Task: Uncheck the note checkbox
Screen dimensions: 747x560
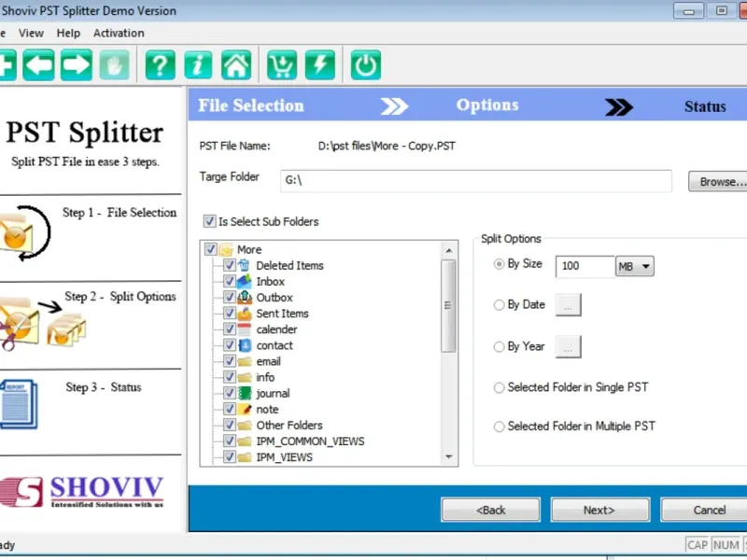Action: tap(229, 409)
